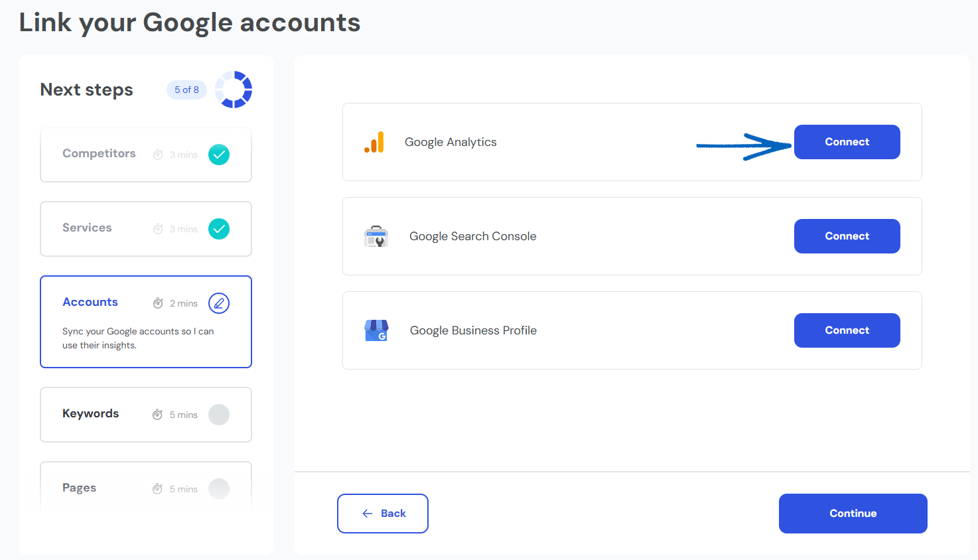Click the left arrow icon in Back button
Viewport: 978px width, 560px height.
pos(368,514)
